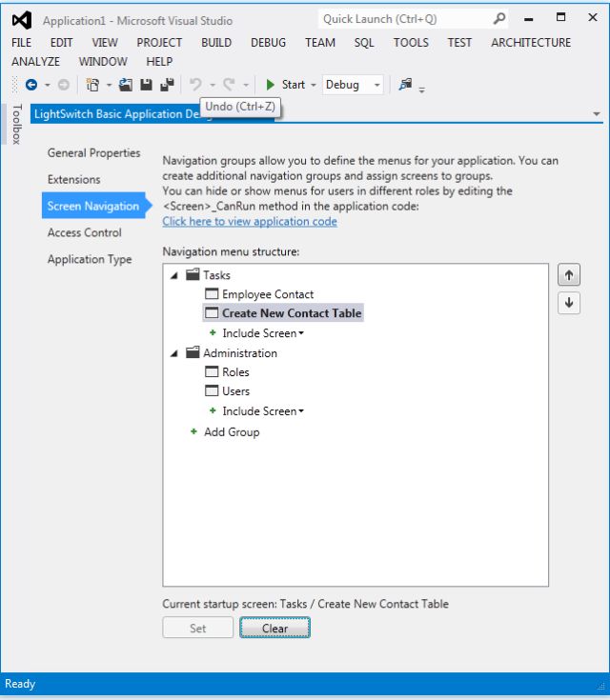The width and height of the screenshot is (610, 700).
Task: Open the Debug configuration dropdown
Action: tap(376, 85)
